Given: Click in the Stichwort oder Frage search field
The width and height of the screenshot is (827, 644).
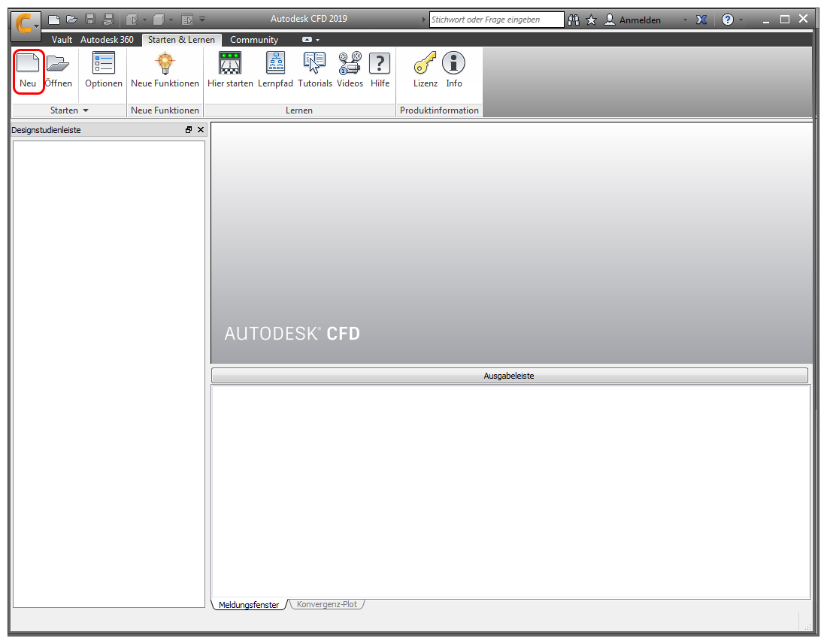Looking at the screenshot, I should 496,20.
